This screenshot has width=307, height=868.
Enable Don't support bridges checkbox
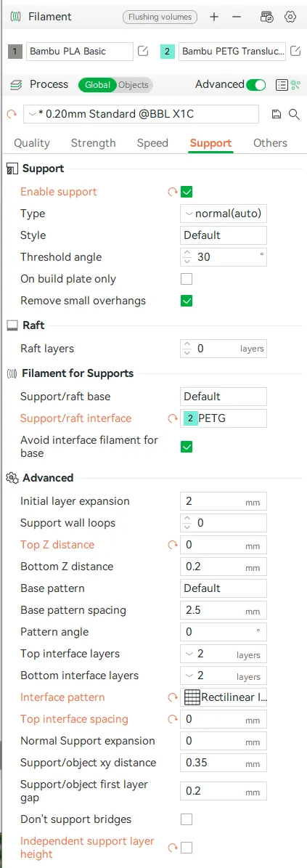(187, 819)
